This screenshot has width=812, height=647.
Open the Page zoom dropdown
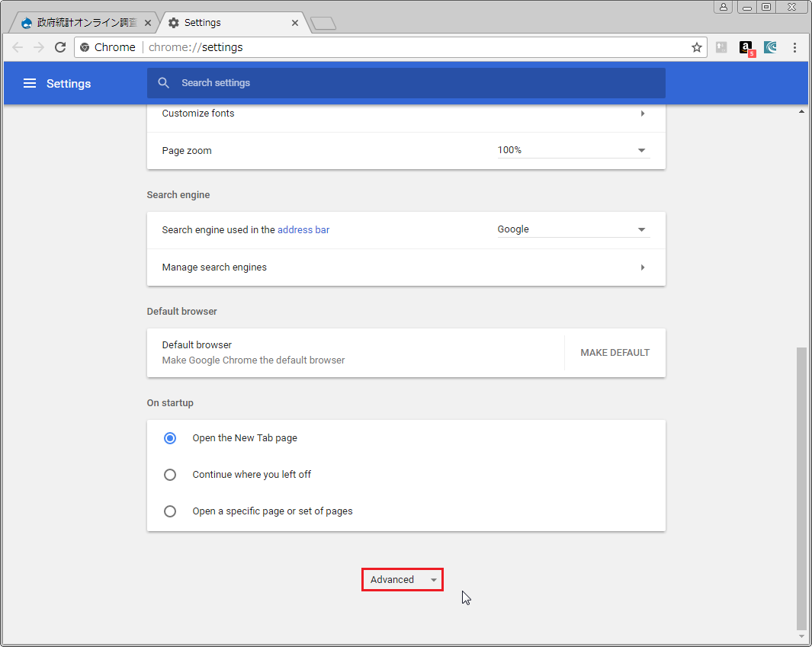(x=573, y=150)
